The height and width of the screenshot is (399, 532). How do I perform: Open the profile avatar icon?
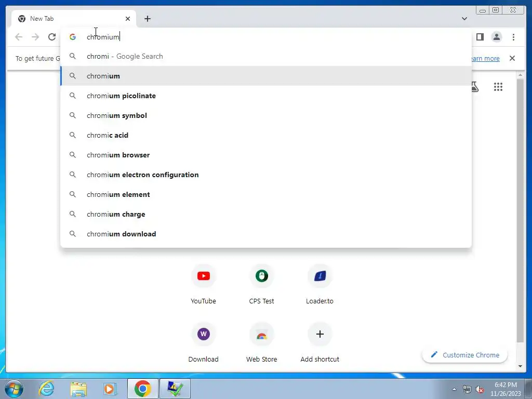[x=497, y=37]
